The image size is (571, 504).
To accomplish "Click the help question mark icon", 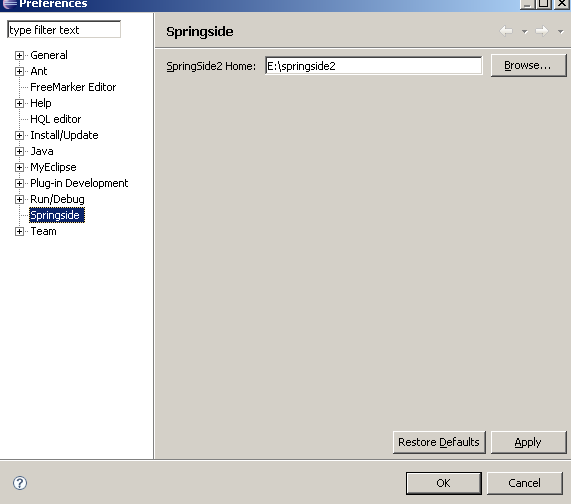I will tap(20, 483).
